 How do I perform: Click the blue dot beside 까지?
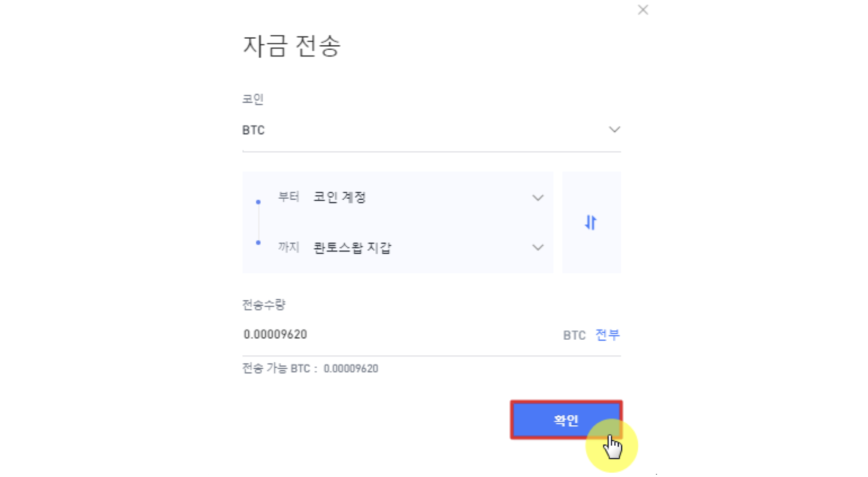coord(258,243)
